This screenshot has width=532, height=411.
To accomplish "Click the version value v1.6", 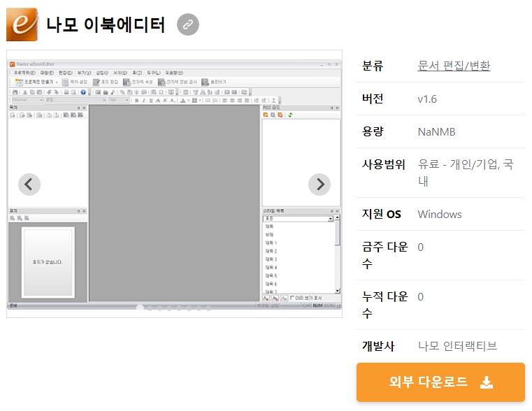I will point(427,99).
